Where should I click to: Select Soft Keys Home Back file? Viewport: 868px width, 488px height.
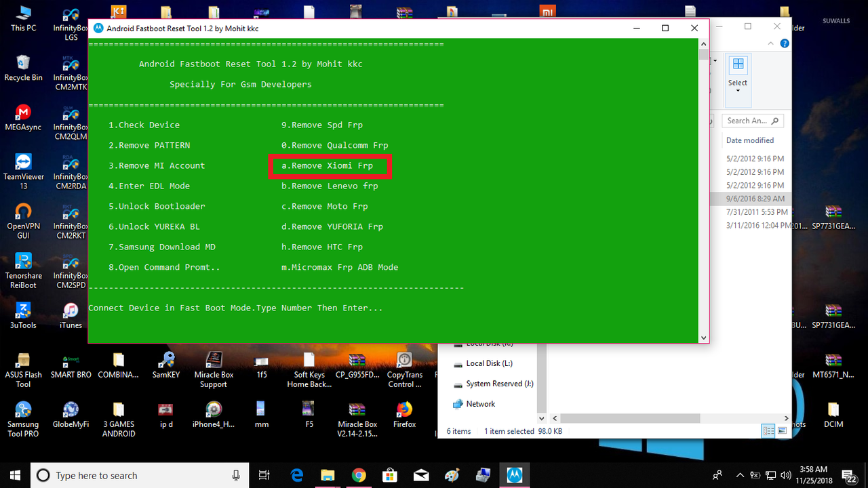tap(309, 369)
